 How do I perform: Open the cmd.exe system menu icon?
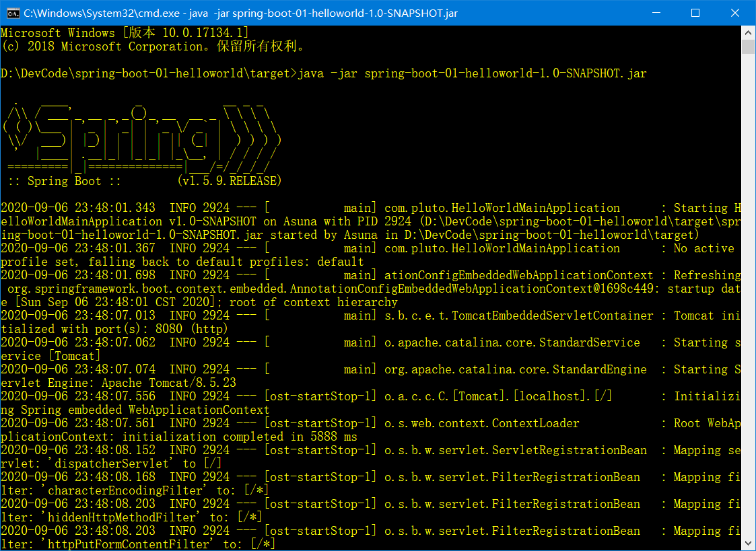click(13, 13)
